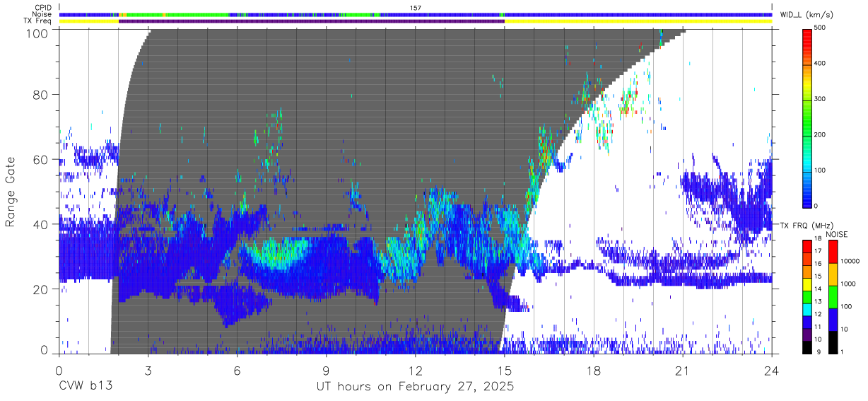Click the 15 hour tick label

(504, 370)
